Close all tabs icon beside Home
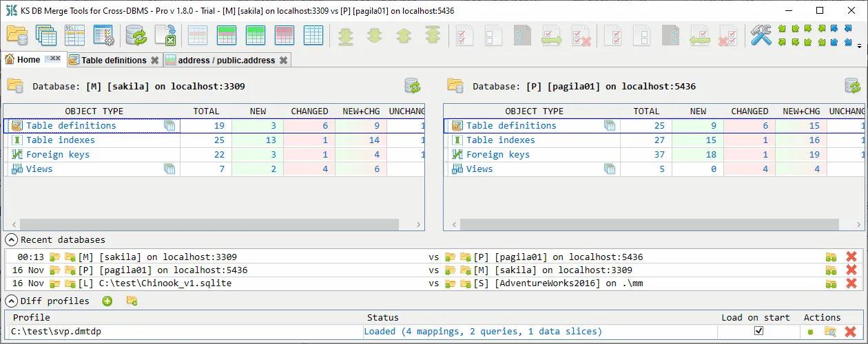 point(53,59)
